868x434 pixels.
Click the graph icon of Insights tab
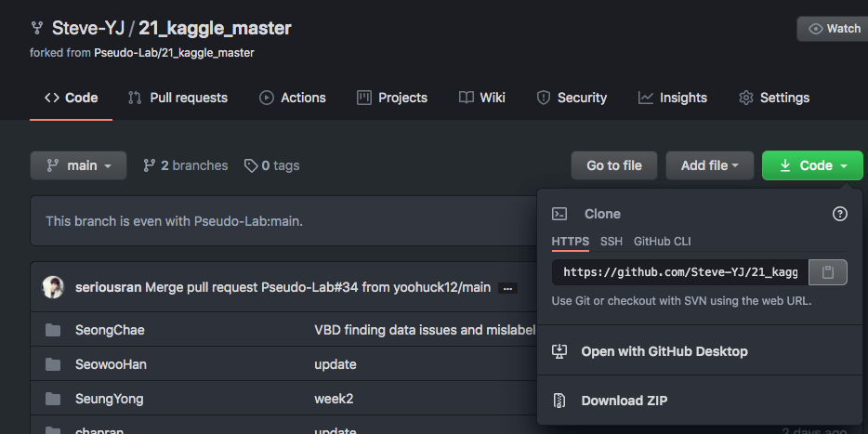click(x=646, y=98)
